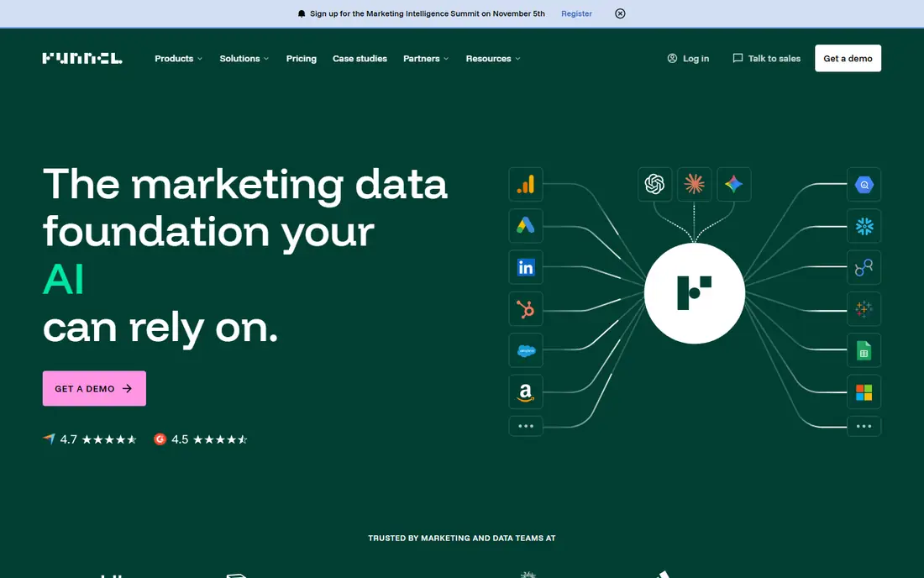This screenshot has width=924, height=578.
Task: Click the pink GET A DEMO button
Action: [94, 388]
